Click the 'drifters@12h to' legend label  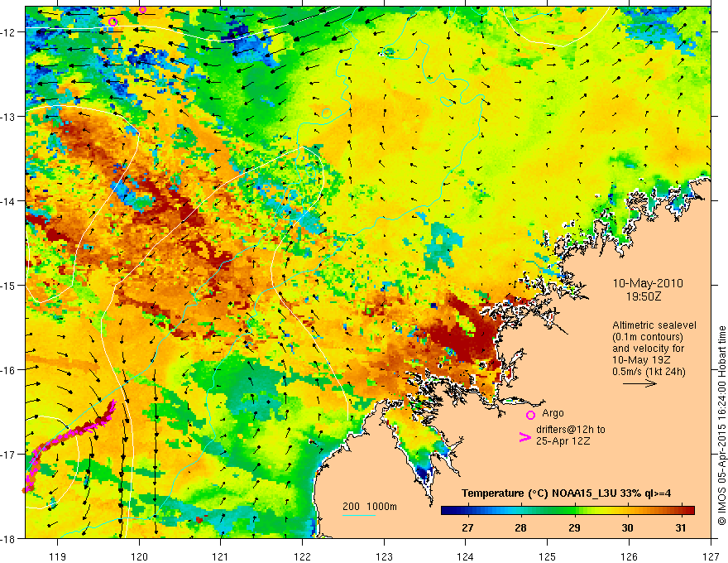click(571, 430)
